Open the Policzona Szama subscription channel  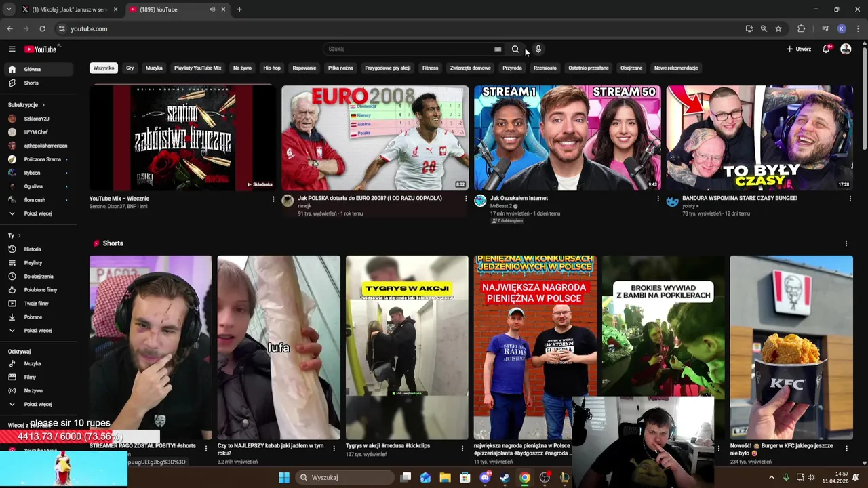coord(39,159)
